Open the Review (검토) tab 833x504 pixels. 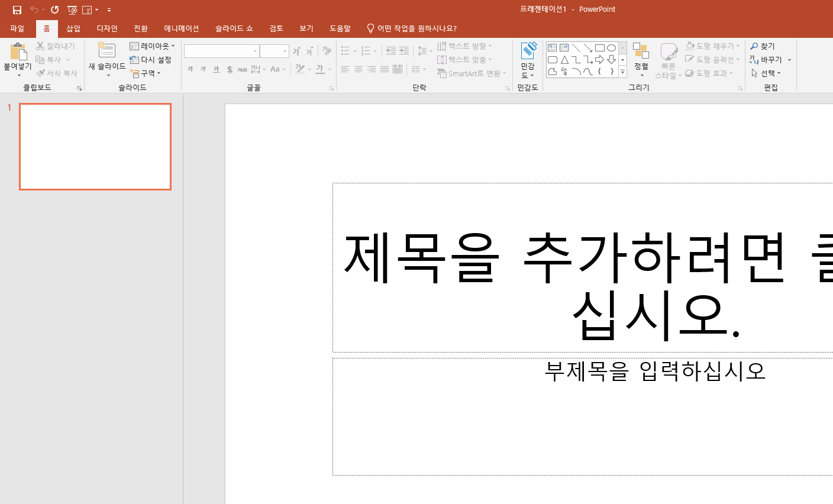276,28
